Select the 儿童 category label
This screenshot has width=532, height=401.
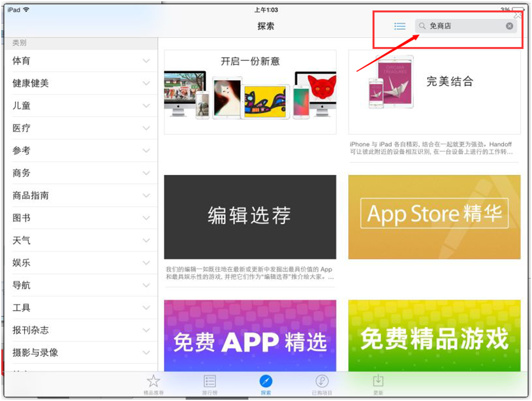pos(22,106)
